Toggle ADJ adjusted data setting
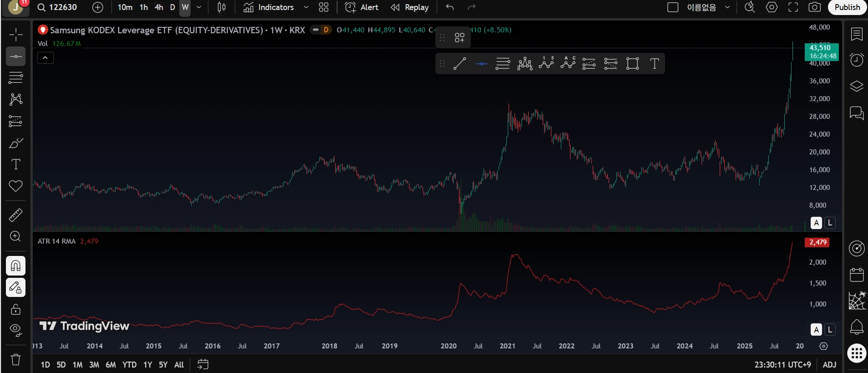This screenshot has height=373, width=868. pos(829,365)
